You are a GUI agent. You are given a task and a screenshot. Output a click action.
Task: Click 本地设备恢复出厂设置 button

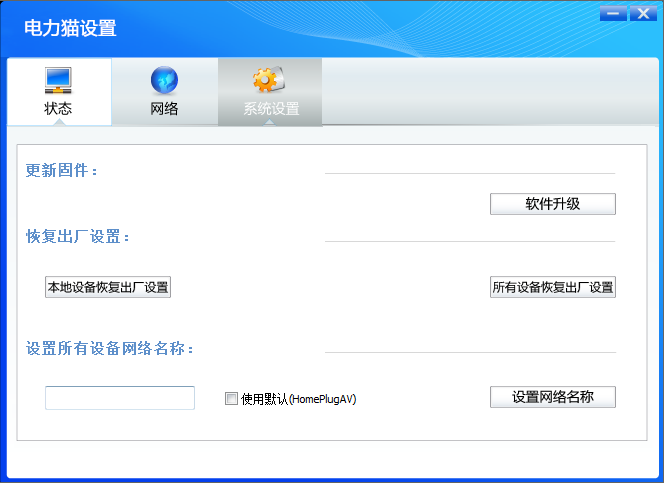(108, 287)
